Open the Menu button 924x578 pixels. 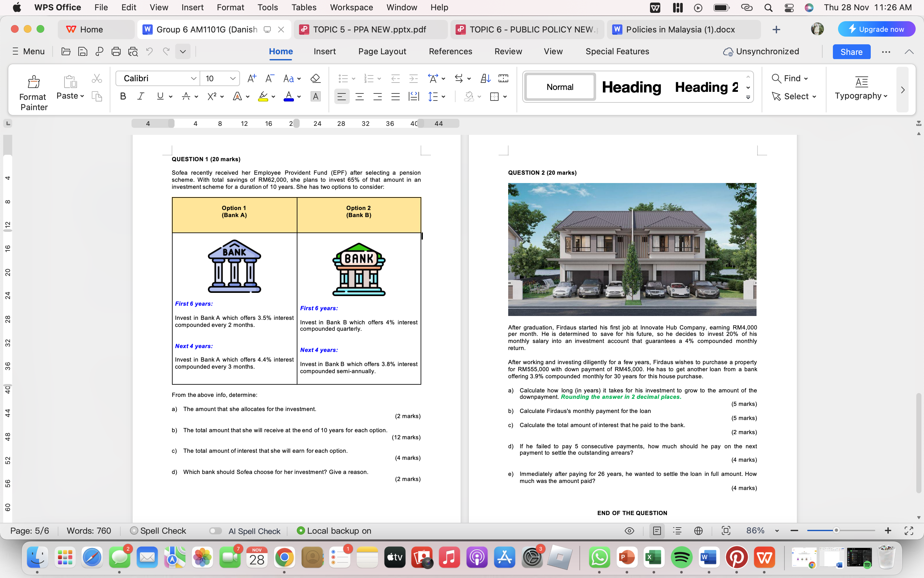point(28,51)
